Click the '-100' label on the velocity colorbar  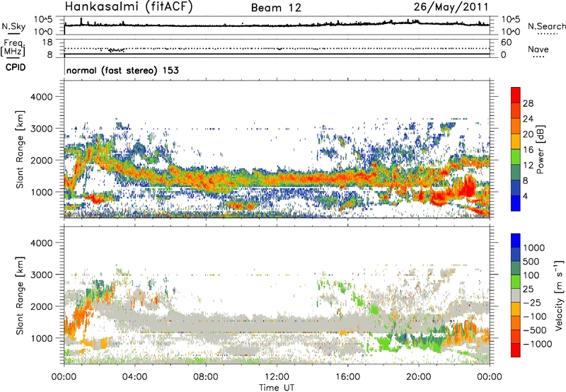tap(535, 316)
